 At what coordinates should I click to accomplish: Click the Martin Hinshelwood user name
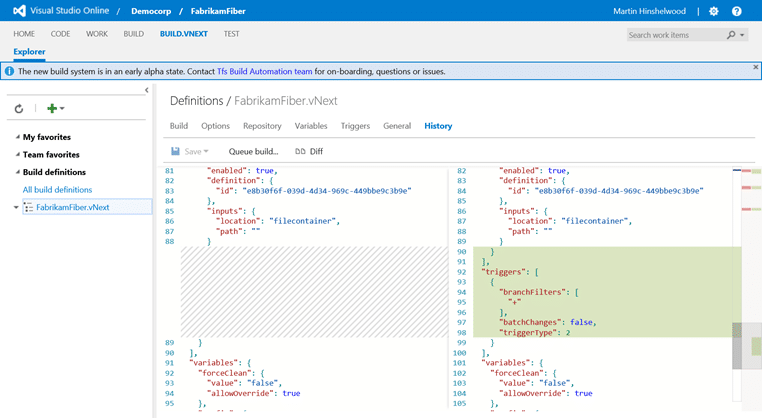coord(649,11)
